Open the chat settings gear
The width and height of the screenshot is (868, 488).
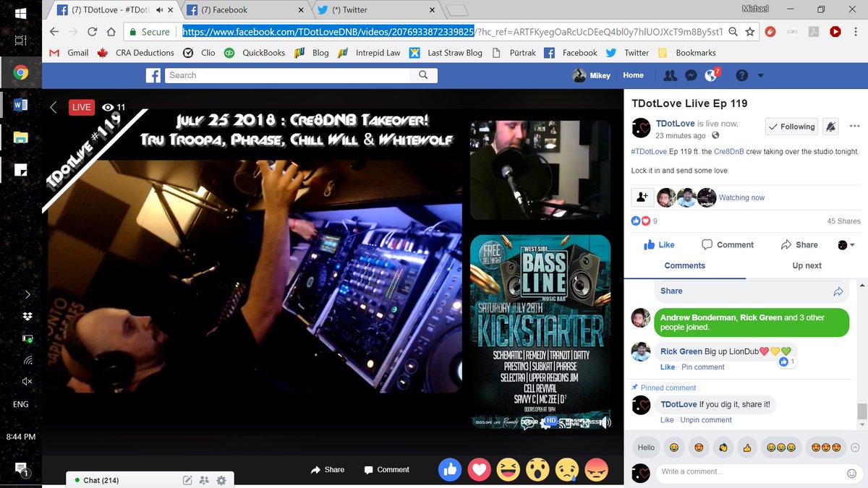(221, 480)
